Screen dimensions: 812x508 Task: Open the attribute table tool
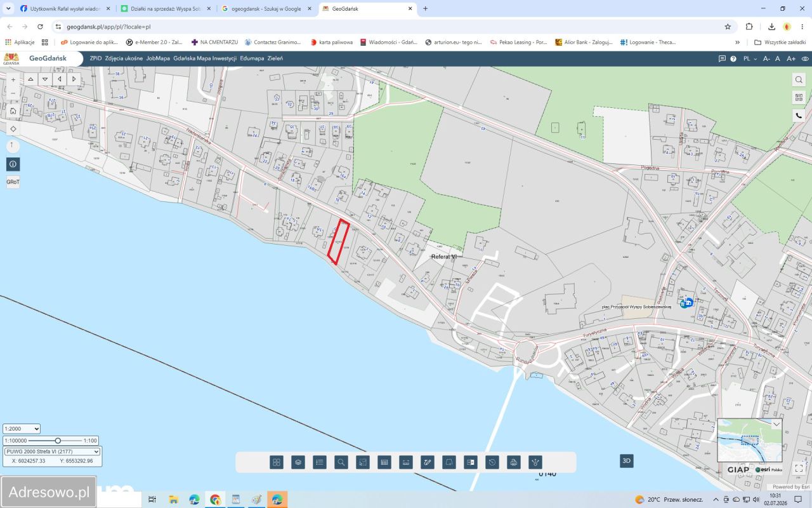coord(384,462)
